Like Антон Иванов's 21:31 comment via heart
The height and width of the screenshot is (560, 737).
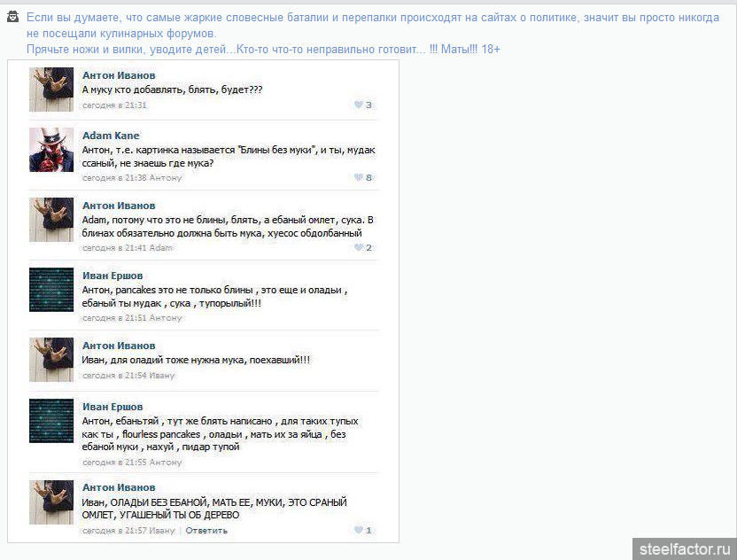click(359, 105)
